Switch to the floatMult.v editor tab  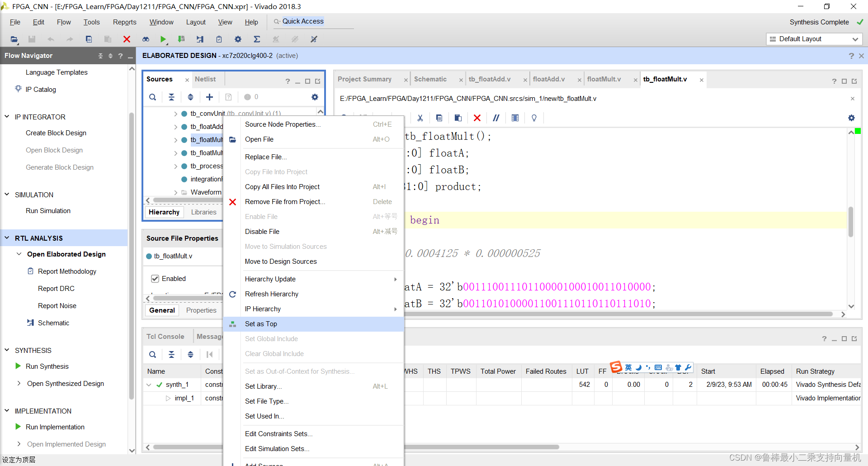coord(604,79)
